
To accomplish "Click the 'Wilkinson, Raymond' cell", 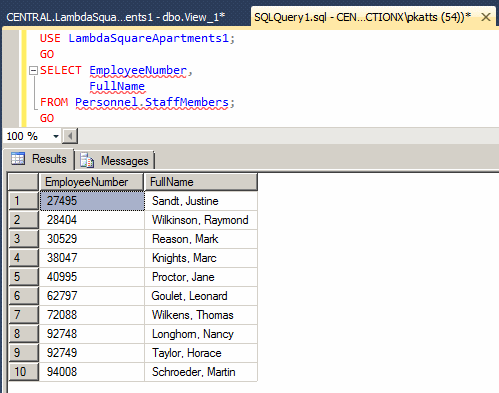I will tap(201, 220).
